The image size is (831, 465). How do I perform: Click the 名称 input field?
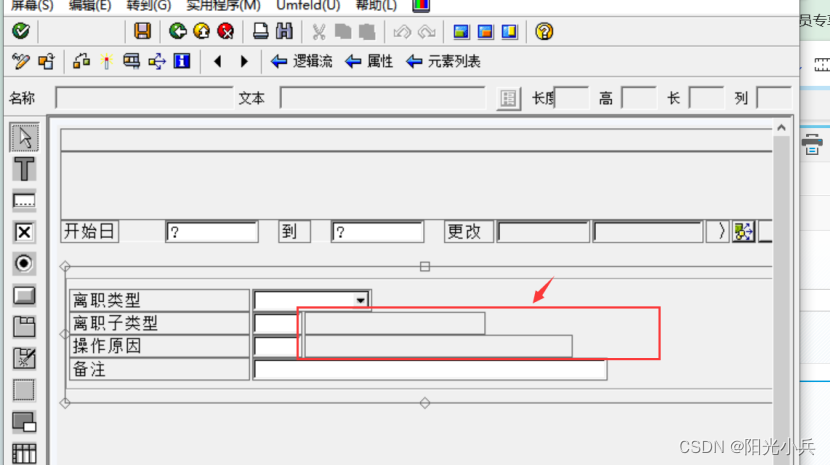coord(144,98)
